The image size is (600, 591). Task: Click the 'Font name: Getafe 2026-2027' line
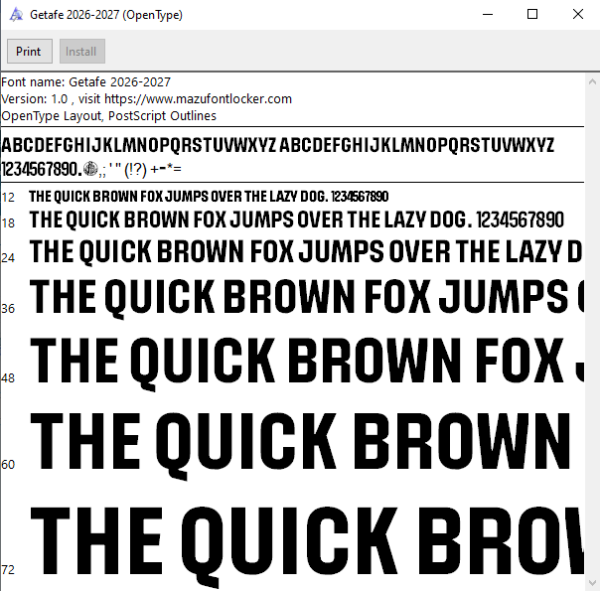(x=86, y=82)
